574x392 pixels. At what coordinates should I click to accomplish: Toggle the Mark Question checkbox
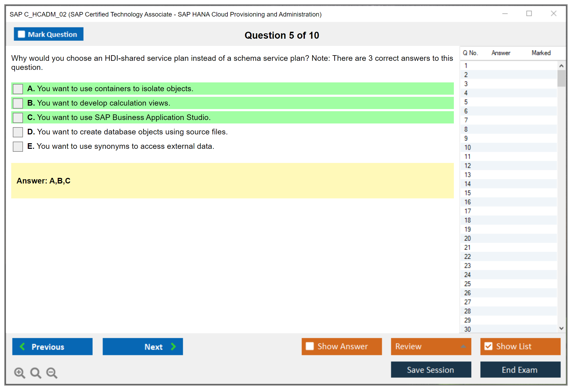tap(21, 34)
